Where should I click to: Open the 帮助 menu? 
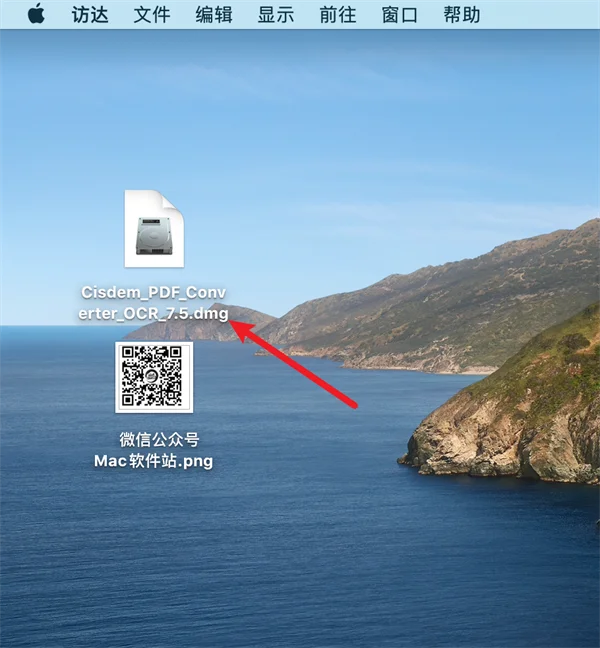click(x=462, y=15)
